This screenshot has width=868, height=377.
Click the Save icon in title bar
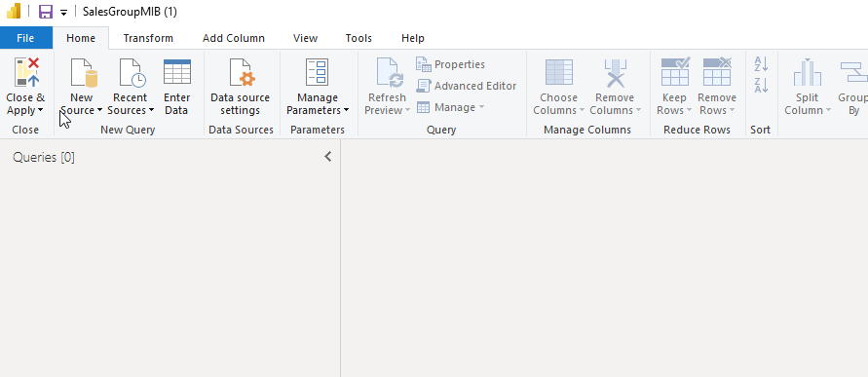tap(46, 12)
